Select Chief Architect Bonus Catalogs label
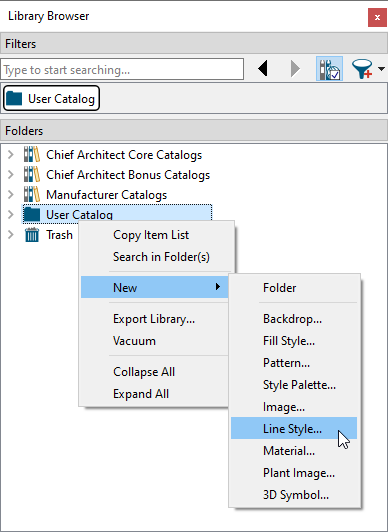Viewport: 388px width, 532px height. pos(128,175)
